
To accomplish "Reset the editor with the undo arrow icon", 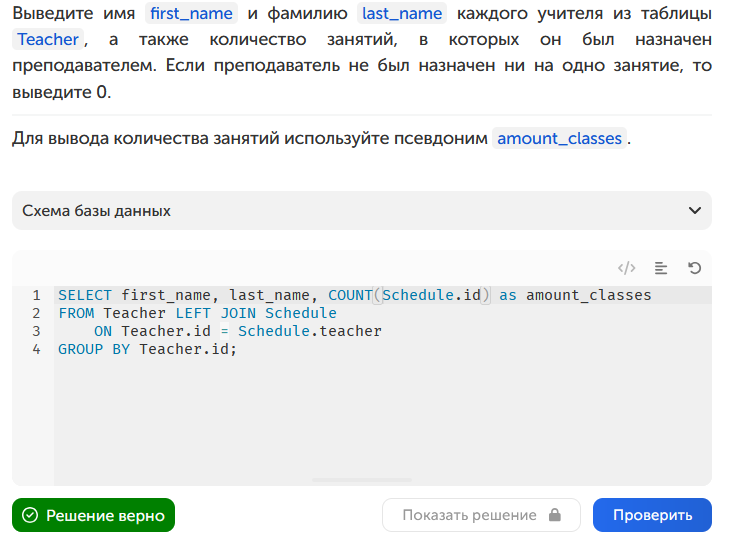I will (x=694, y=268).
